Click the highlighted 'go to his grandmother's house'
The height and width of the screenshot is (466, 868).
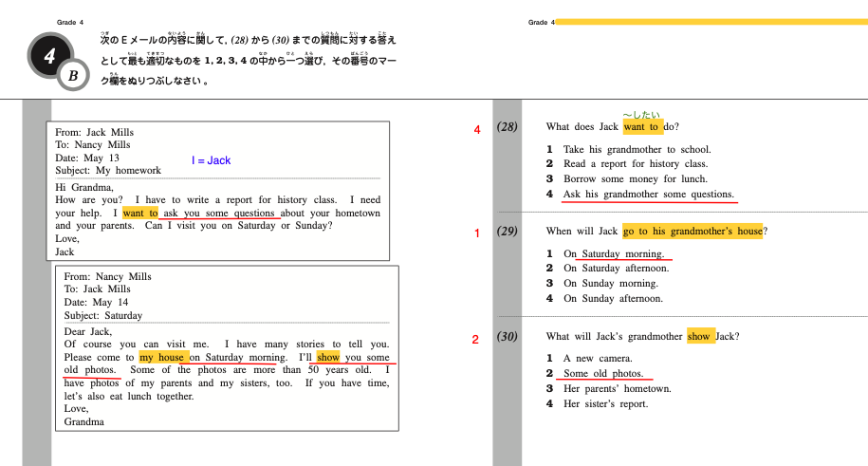[693, 231]
